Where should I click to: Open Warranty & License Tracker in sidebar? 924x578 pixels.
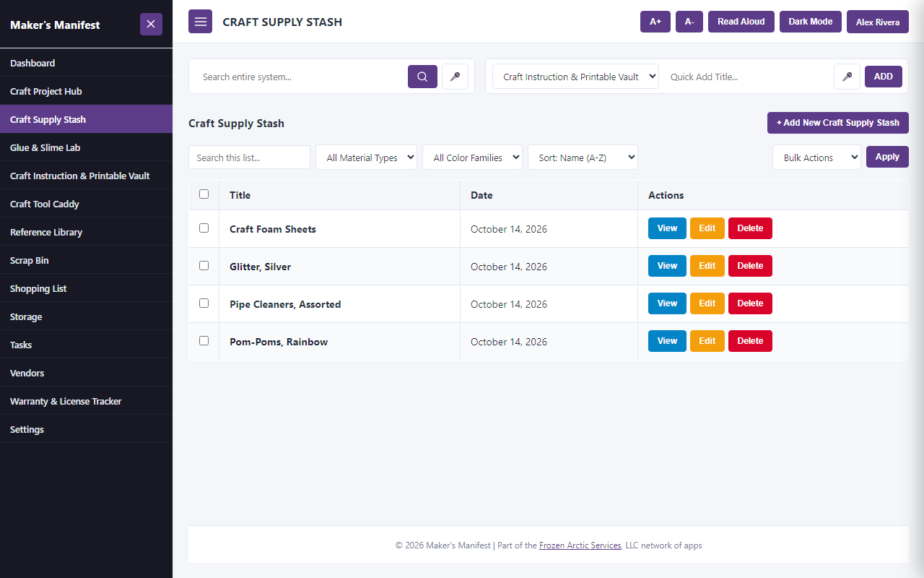(86, 401)
